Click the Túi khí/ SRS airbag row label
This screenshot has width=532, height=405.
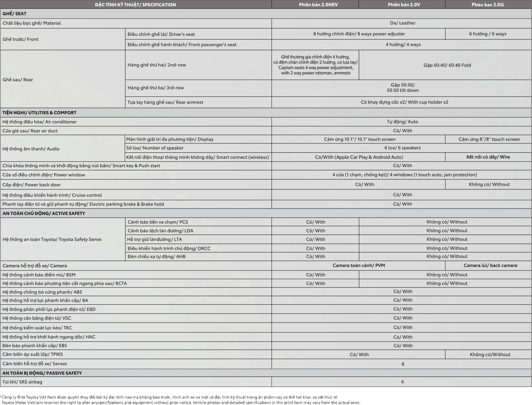click(x=22, y=382)
